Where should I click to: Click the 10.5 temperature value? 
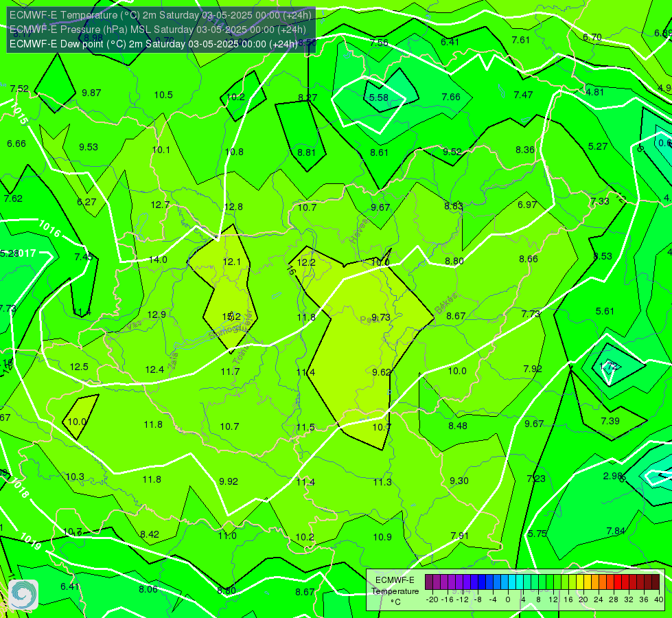click(163, 95)
